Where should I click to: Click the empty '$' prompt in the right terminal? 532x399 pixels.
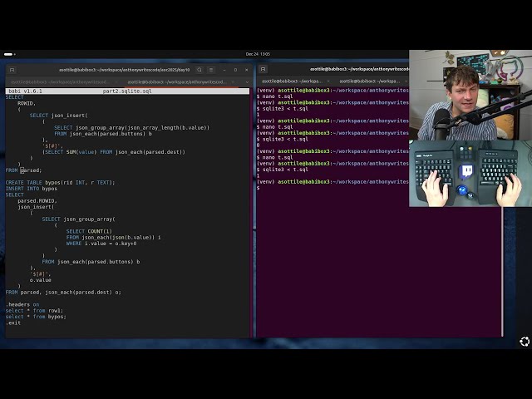tap(259, 188)
